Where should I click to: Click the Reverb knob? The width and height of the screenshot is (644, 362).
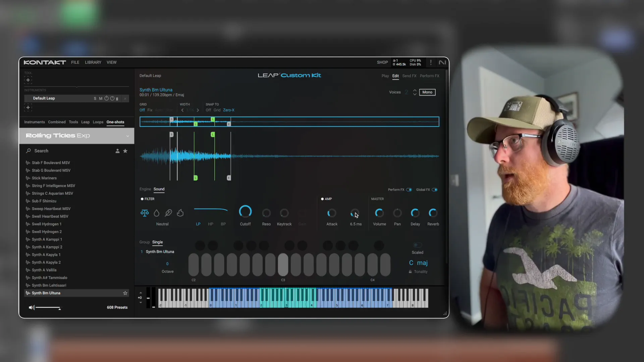pos(433,213)
